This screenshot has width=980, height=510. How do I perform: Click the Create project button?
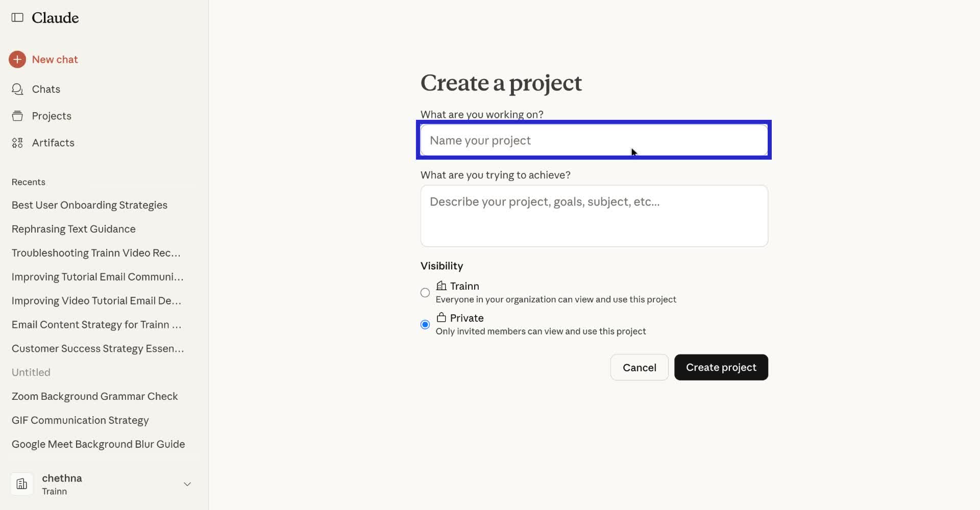point(721,367)
